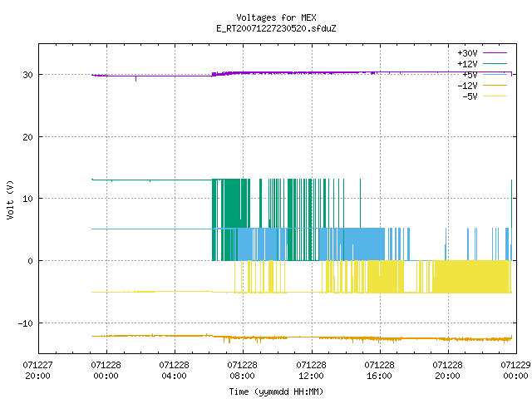Click the dense green +12V block near 08:00
Screen dimensions: 532x399
[x=233, y=204]
